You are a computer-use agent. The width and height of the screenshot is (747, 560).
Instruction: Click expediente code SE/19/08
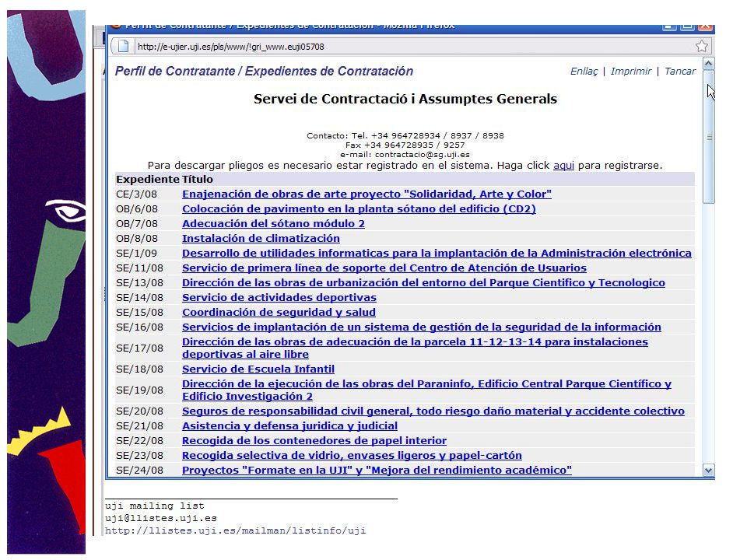(x=139, y=390)
